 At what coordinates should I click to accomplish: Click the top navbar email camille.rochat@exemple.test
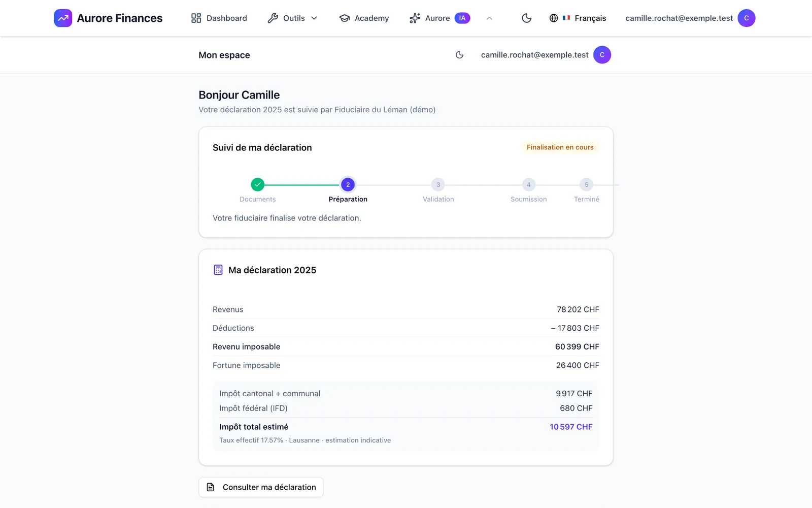coord(679,18)
